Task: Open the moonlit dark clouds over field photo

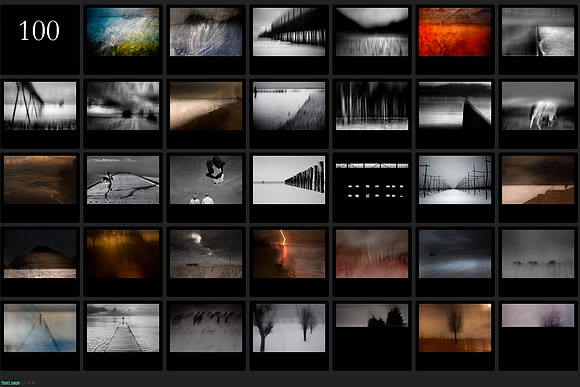Action: pos(206,254)
